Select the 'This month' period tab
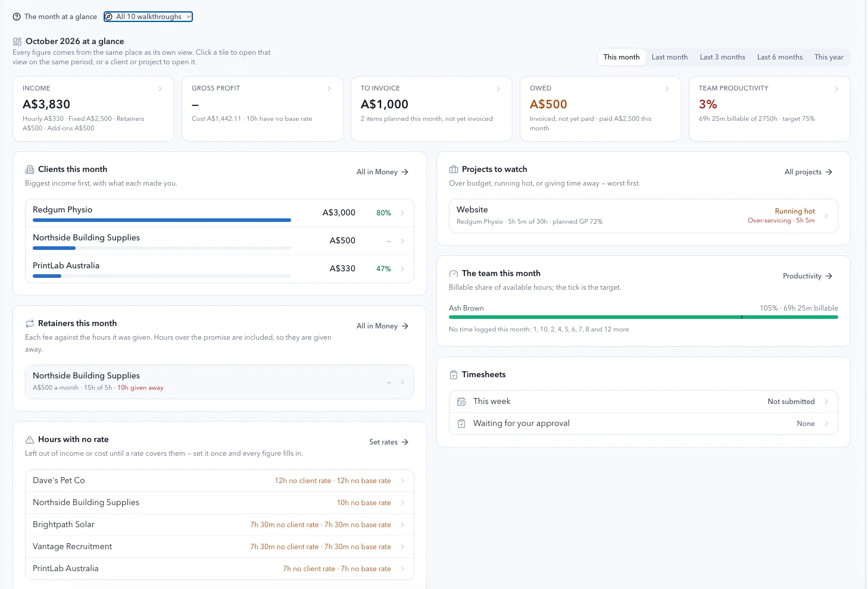 pos(622,57)
